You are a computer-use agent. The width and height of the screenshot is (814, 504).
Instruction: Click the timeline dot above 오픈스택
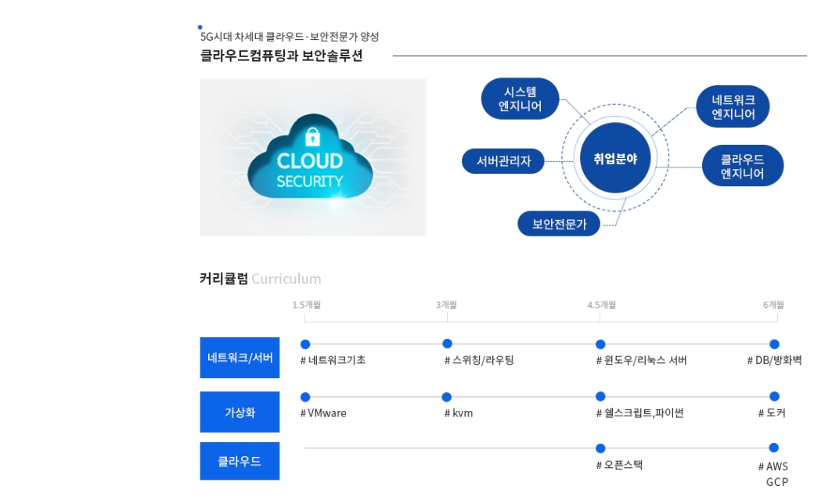(x=600, y=448)
